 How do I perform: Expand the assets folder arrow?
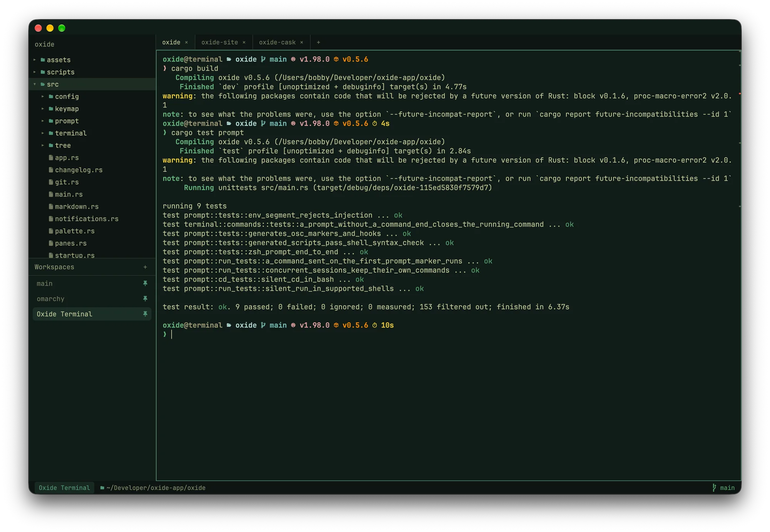[x=35, y=60]
